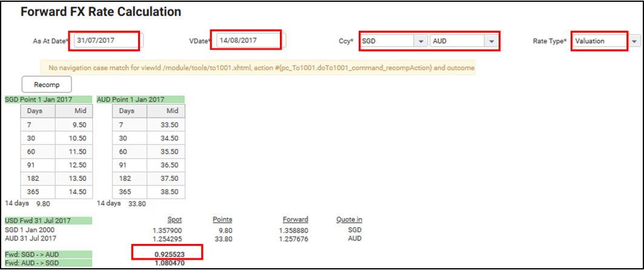644x270 pixels.
Task: Click the Mid header in AUD Point table
Action: click(x=166, y=111)
